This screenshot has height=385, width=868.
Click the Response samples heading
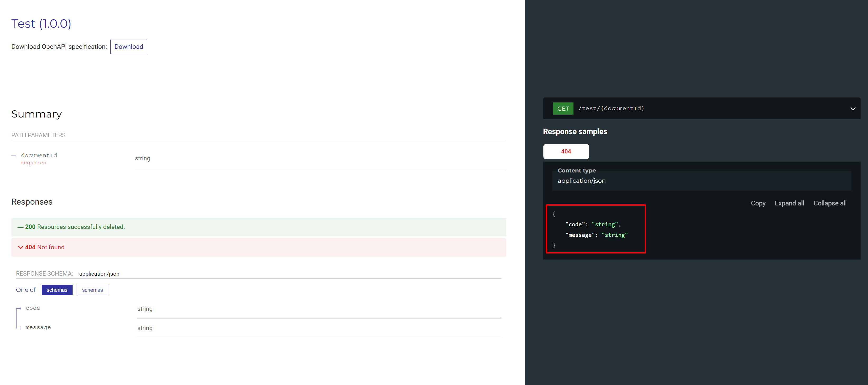575,132
